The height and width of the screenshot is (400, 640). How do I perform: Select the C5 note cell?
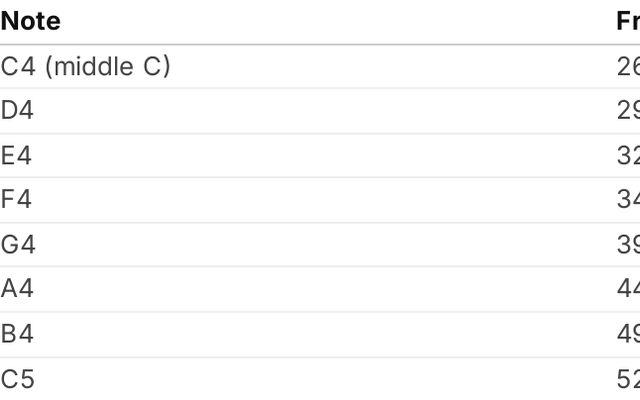click(x=18, y=379)
